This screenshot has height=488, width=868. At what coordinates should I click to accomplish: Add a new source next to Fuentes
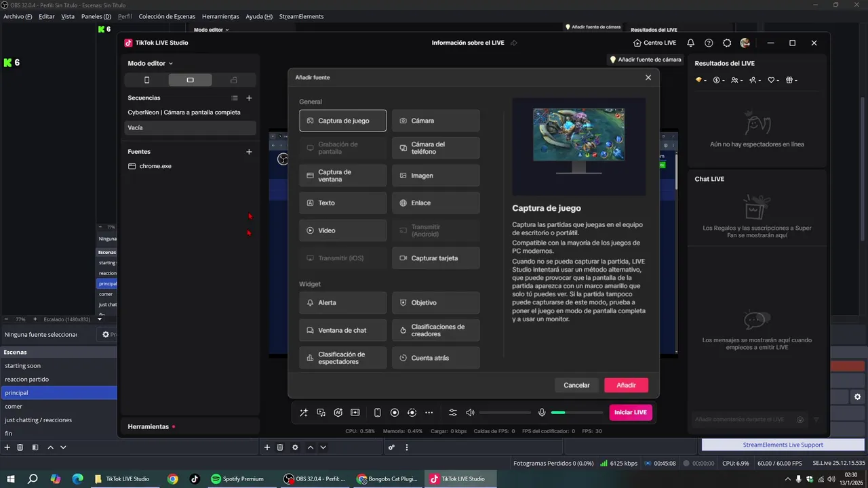[249, 152]
